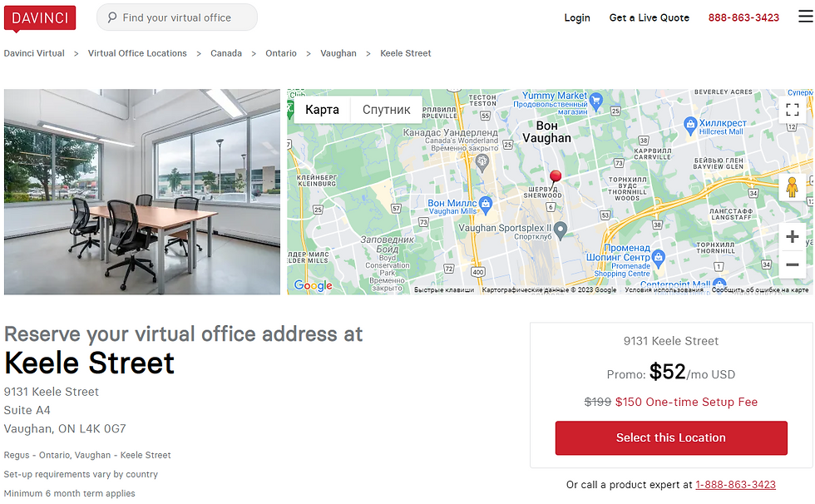The height and width of the screenshot is (504, 815).
Task: Click the Find your virtual office field
Action: tap(176, 17)
